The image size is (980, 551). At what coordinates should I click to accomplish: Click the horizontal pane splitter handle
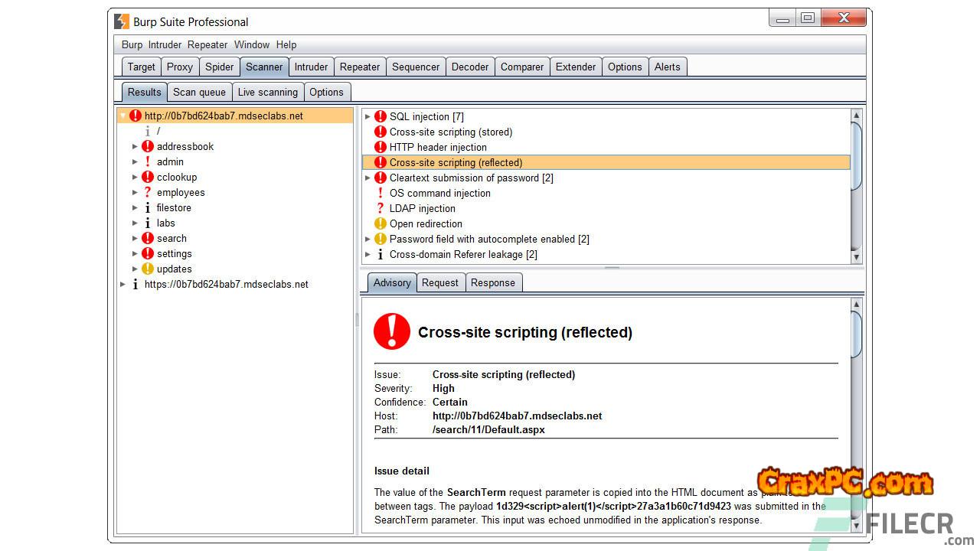click(612, 268)
